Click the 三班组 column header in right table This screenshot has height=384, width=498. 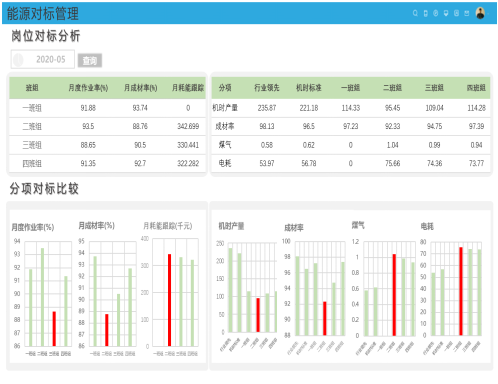pos(434,88)
